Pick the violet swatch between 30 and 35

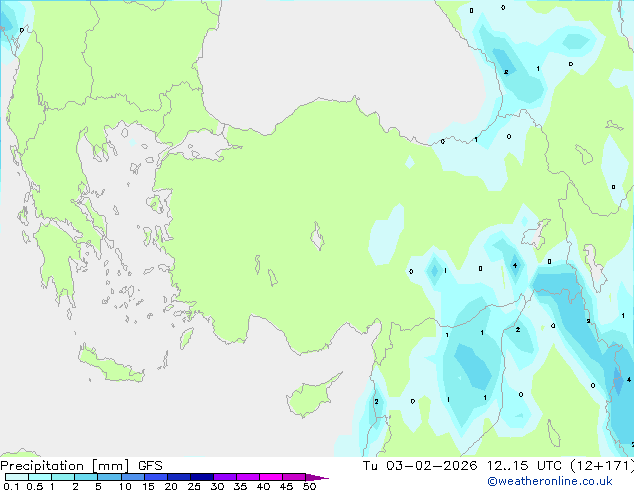pyautogui.click(x=224, y=477)
